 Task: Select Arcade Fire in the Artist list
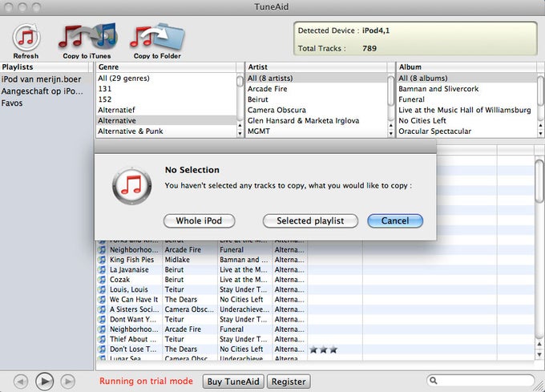pos(317,89)
